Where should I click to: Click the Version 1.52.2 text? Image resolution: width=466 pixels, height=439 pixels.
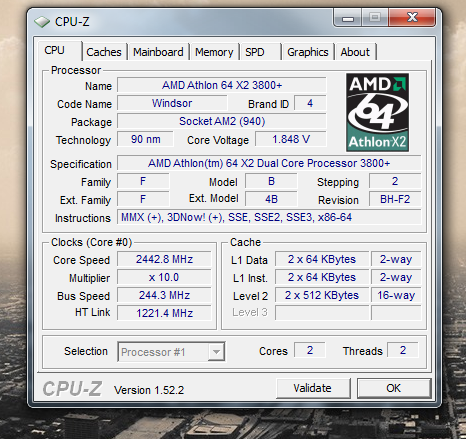click(x=149, y=390)
